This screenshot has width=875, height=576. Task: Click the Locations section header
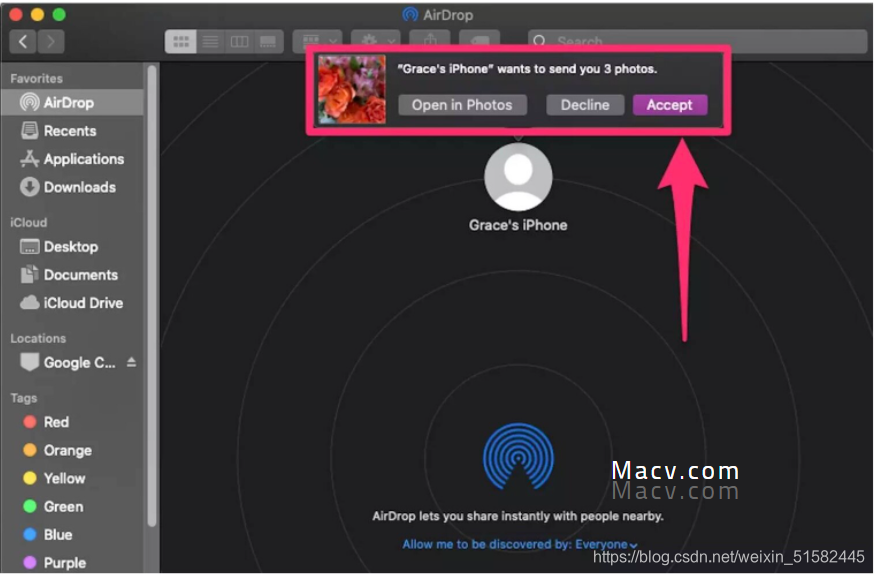pos(38,338)
